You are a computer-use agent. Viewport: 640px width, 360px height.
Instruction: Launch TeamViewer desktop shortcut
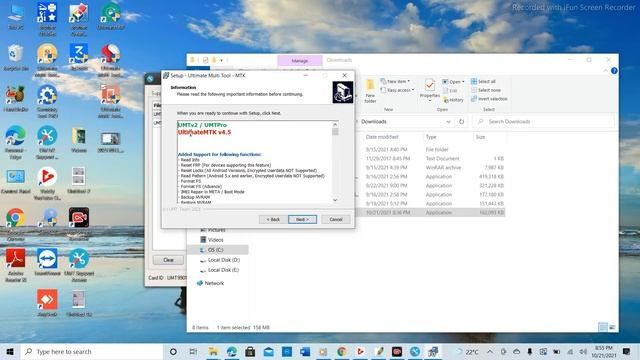pyautogui.click(x=47, y=263)
